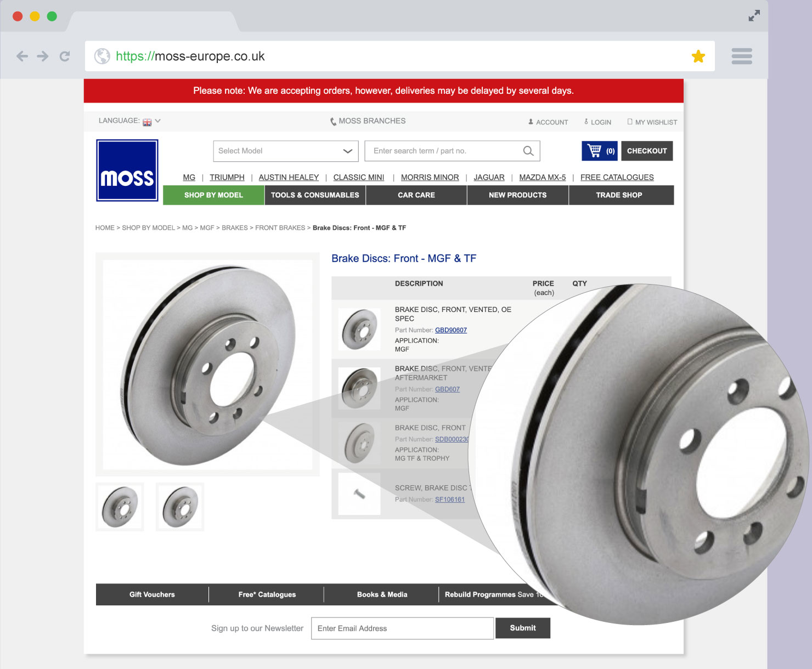The image size is (812, 669).
Task: Click Books & Media in footer bar
Action: (x=382, y=594)
